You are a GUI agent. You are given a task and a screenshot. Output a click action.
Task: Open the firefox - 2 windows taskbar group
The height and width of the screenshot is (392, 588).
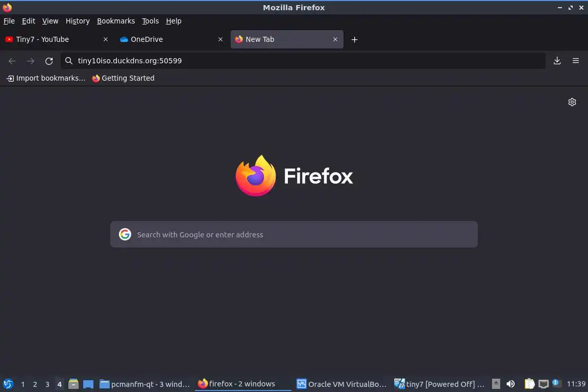243,384
